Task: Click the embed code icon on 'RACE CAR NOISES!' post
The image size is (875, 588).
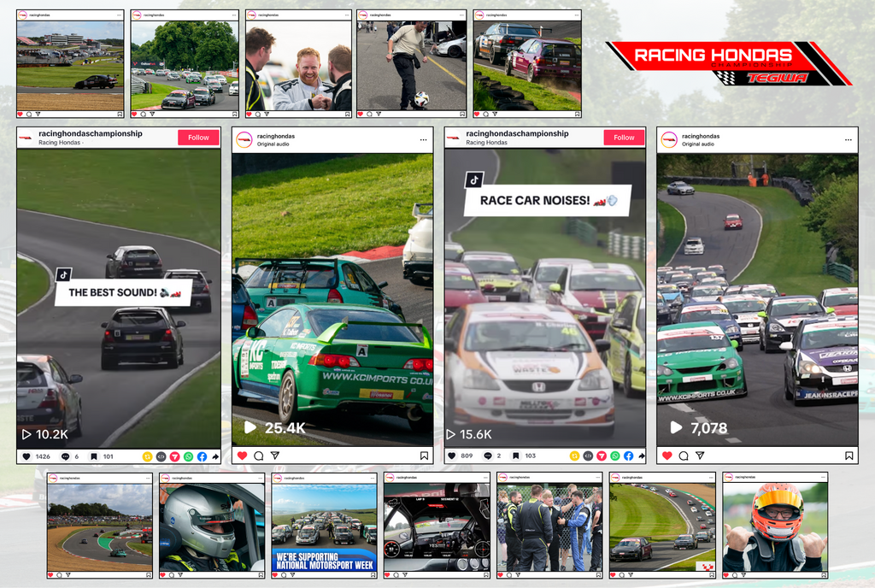Action: [587, 456]
